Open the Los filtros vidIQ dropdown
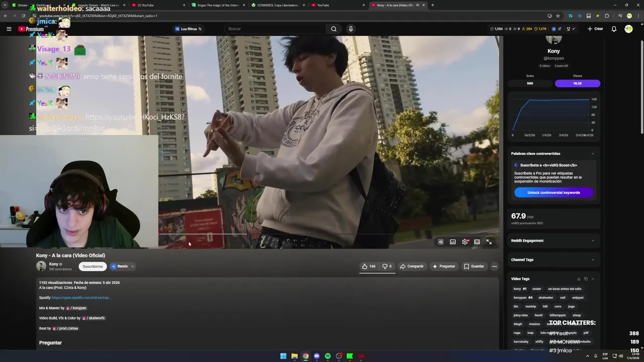This screenshot has width=644, height=362. pyautogui.click(x=188, y=29)
